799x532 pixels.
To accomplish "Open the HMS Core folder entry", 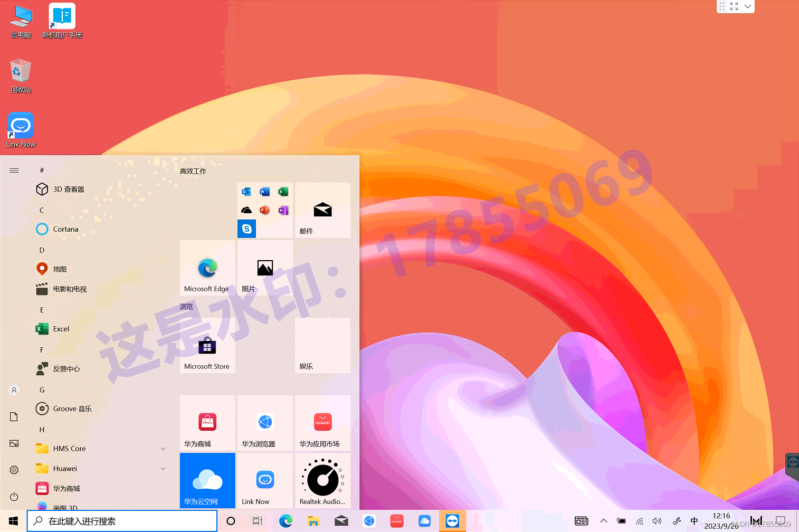I will pyautogui.click(x=100, y=449).
